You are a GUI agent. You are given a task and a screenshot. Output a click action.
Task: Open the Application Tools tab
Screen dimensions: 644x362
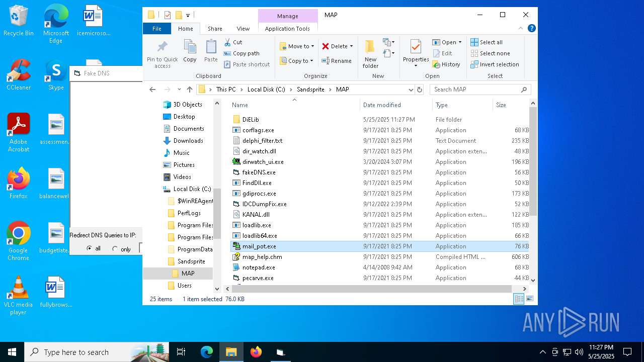[x=287, y=29]
